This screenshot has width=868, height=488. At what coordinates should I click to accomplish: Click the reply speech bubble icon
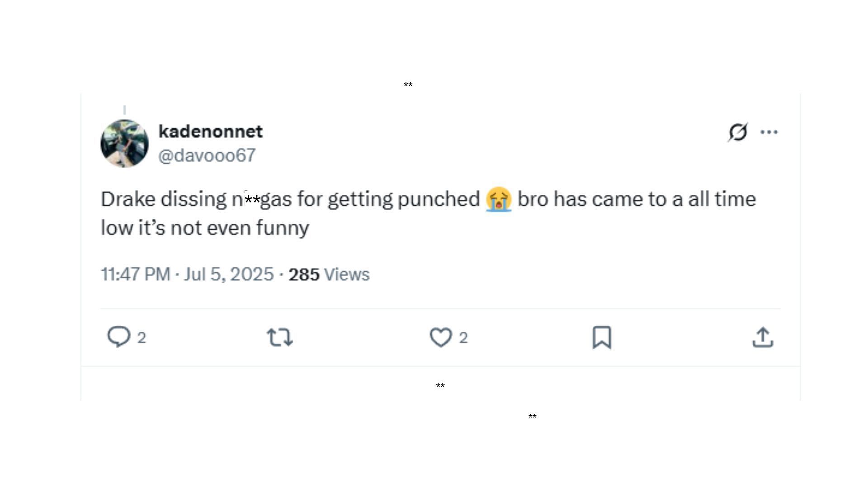119,337
